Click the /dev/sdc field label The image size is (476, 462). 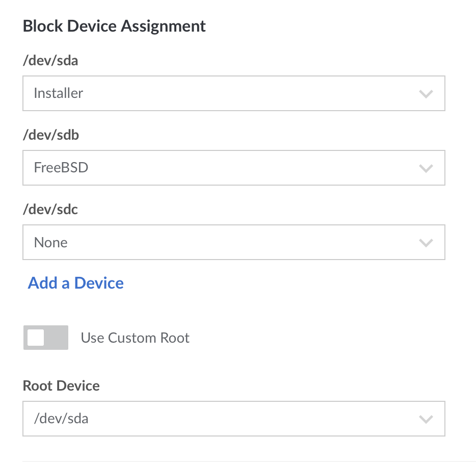pos(50,210)
